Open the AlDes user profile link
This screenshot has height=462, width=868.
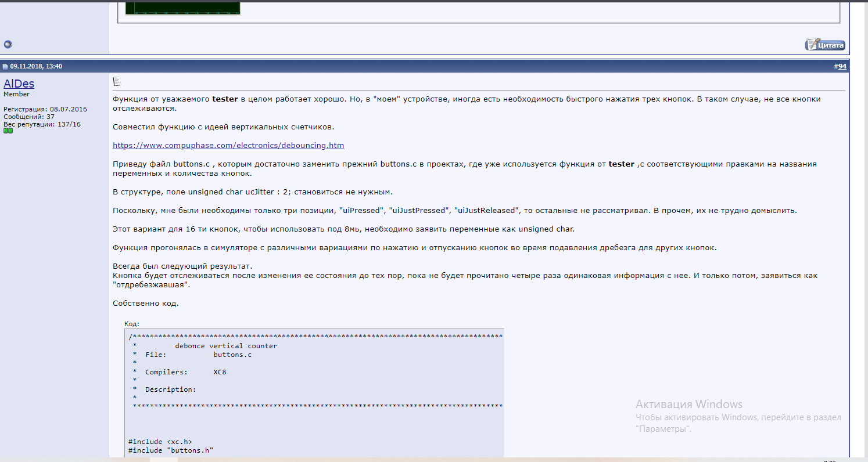pos(19,84)
